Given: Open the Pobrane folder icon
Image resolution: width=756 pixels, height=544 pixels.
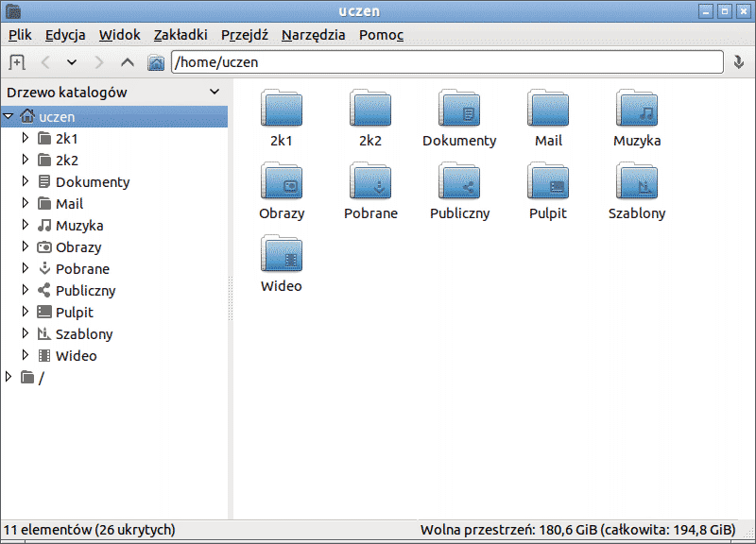Looking at the screenshot, I should coord(370,181).
